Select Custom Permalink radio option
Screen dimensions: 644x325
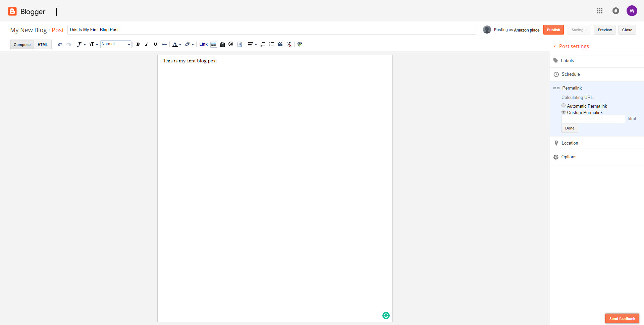click(x=563, y=112)
